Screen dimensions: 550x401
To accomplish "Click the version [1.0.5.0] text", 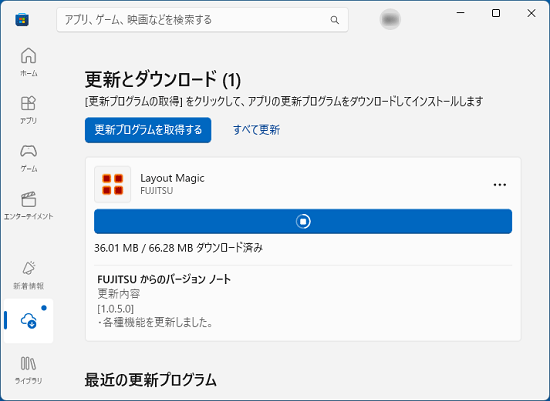I will (x=116, y=309).
